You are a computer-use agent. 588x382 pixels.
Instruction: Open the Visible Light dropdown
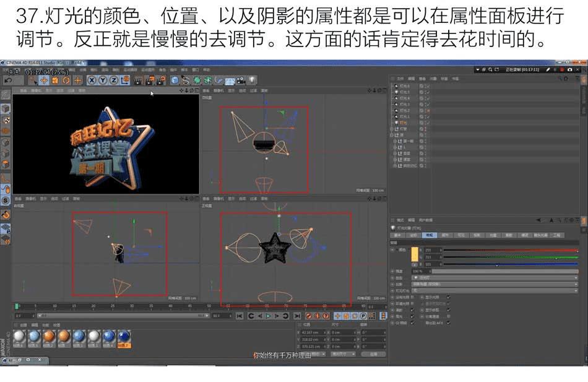[x=495, y=290]
